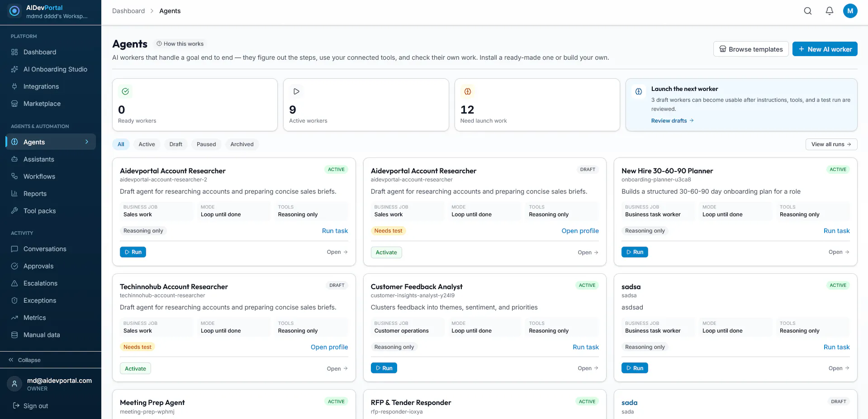Run the Aidevportal Account Researcher active agent
The width and height of the screenshot is (868, 419).
(133, 252)
